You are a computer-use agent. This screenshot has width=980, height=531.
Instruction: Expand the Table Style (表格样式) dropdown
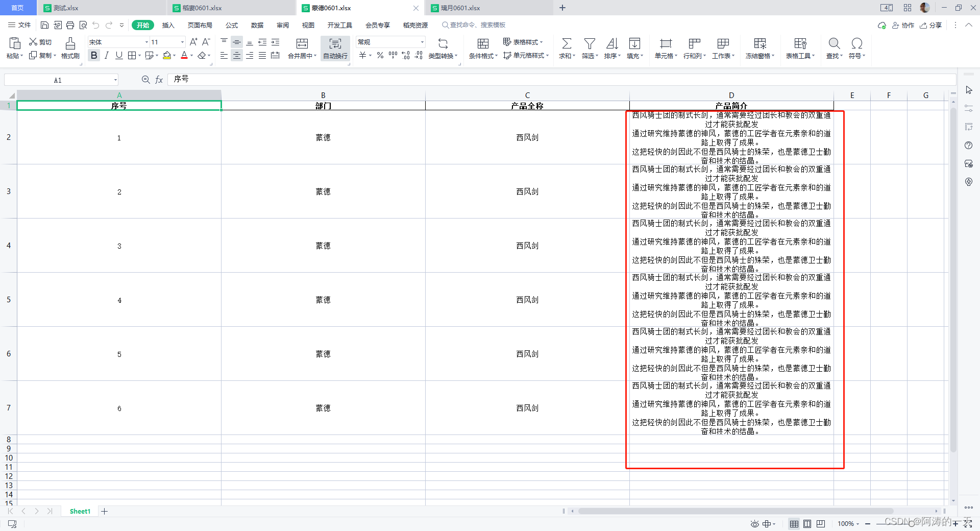click(x=541, y=42)
